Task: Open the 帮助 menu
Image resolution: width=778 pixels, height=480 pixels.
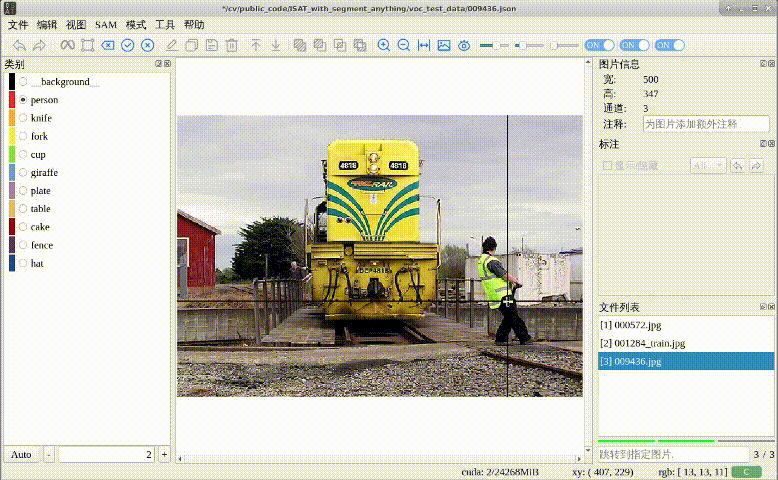Action: [x=194, y=25]
